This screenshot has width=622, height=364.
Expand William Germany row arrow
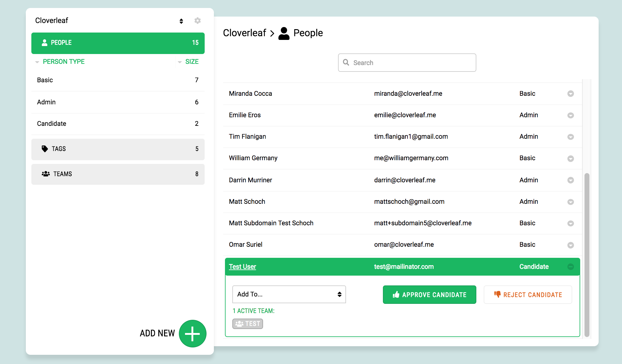point(571,159)
